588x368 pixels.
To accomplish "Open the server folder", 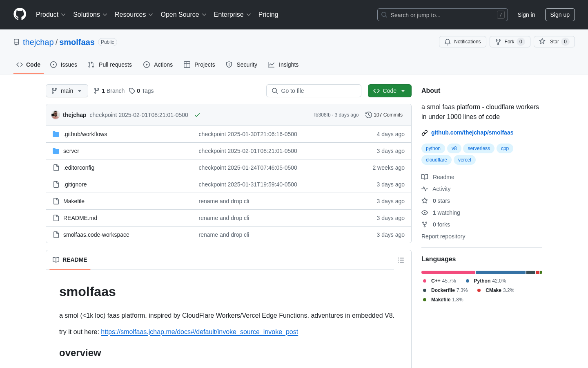I will coord(71,151).
